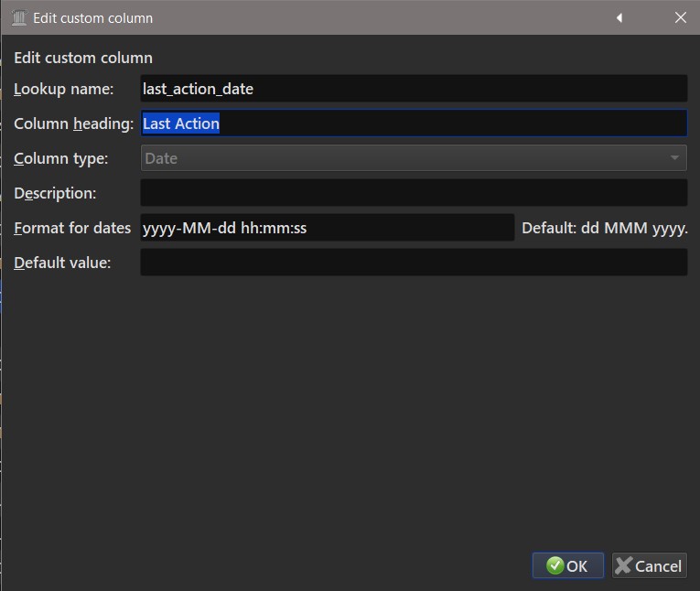Click the "Column type:" label
This screenshot has height=591, width=700.
pyautogui.click(x=60, y=158)
